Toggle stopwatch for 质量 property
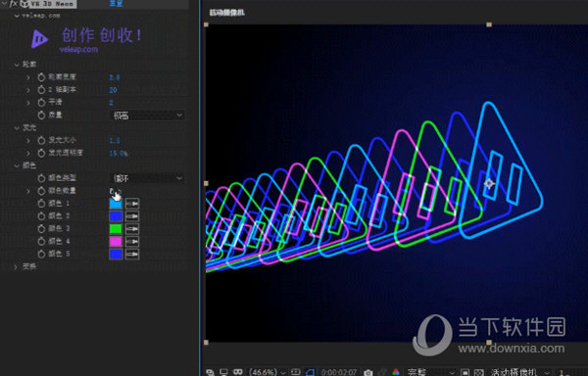This screenshot has width=588, height=376. [41, 115]
